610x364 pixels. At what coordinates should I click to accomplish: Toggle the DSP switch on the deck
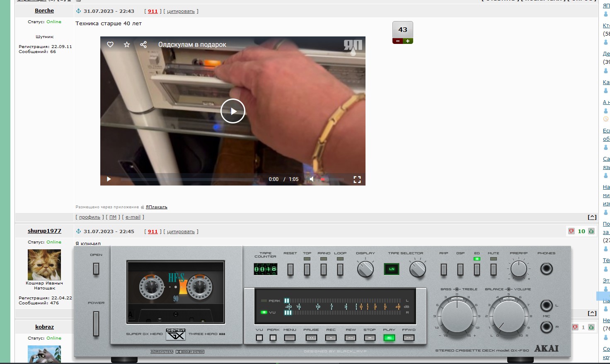click(x=460, y=269)
